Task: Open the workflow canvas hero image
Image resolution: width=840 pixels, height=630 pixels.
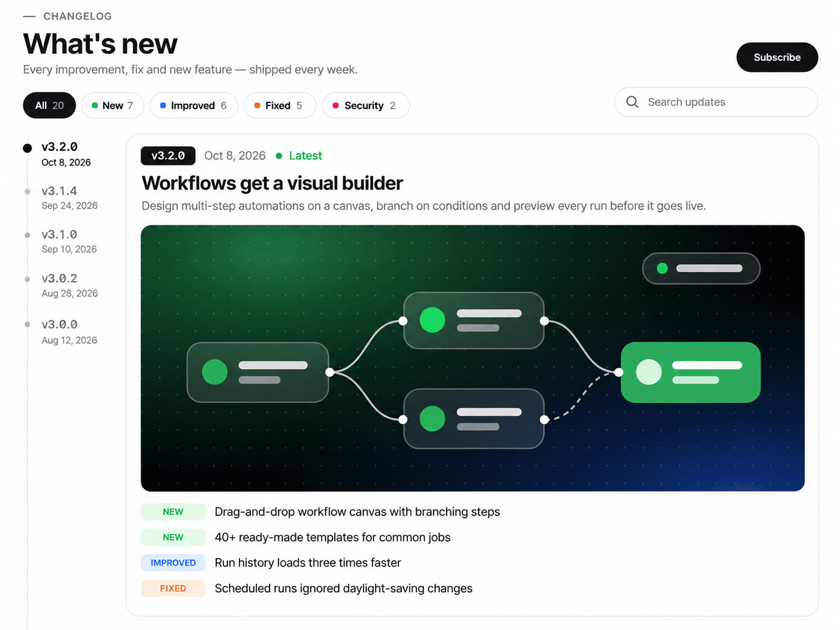Action: click(472, 358)
